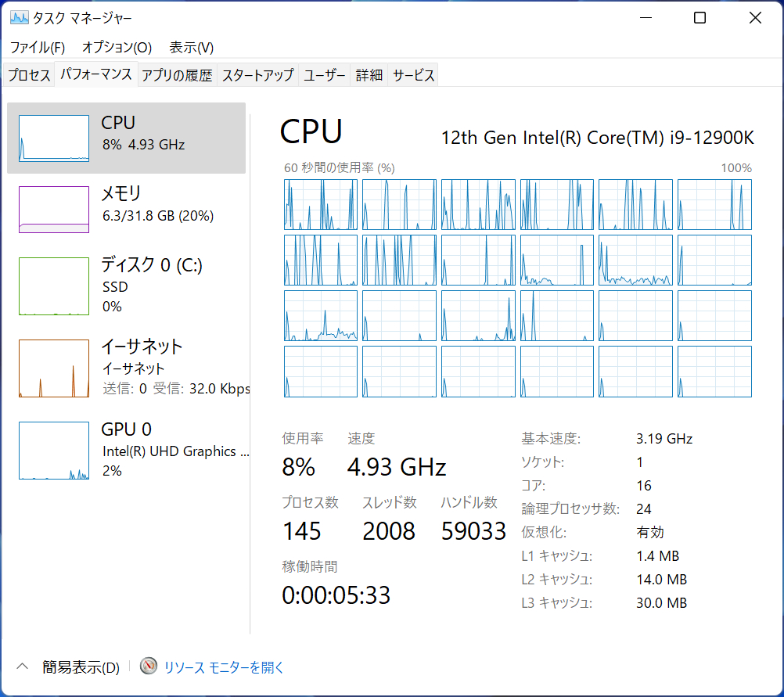
Task: Switch to the ユーザー tab
Action: pos(325,75)
